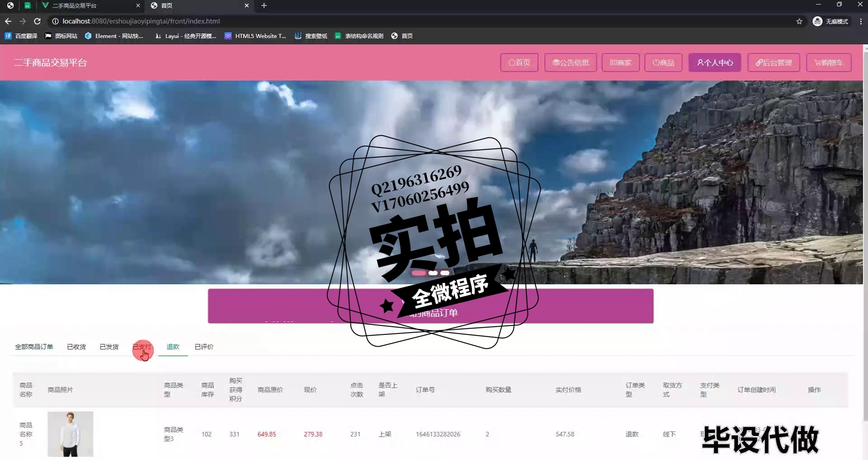Switch to the 已支付 tab
The image size is (868, 460).
[142, 347]
